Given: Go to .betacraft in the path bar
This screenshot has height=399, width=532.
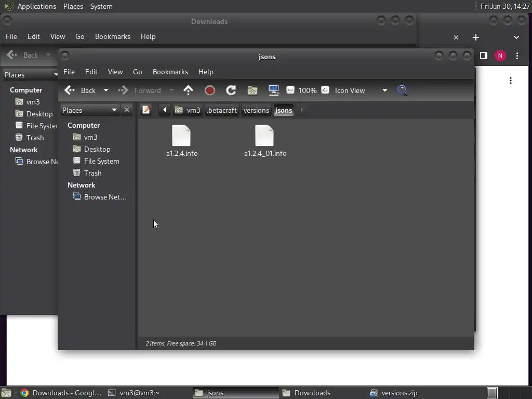Looking at the screenshot, I should click(222, 110).
